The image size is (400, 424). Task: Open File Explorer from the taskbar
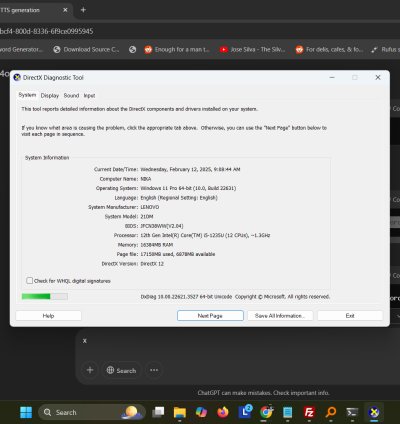pyautogui.click(x=180, y=412)
